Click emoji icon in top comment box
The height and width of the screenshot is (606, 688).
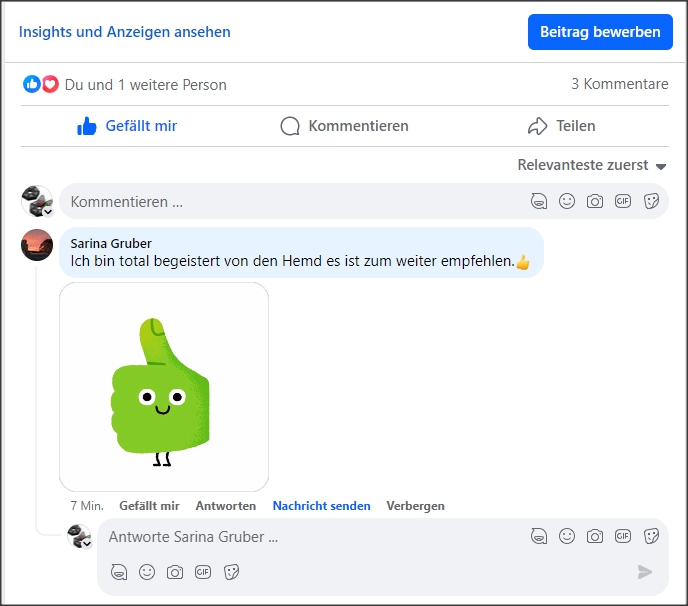pyautogui.click(x=567, y=201)
